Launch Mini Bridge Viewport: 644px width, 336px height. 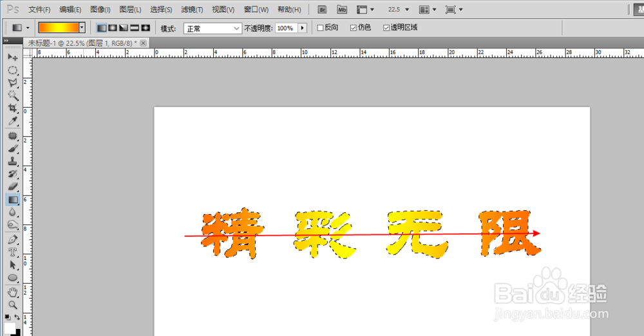[x=342, y=10]
